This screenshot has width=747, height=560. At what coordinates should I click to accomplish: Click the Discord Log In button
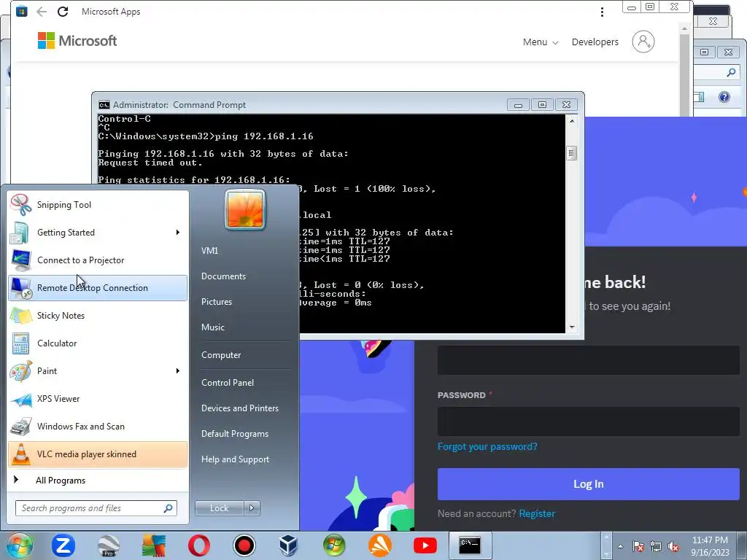[589, 484]
